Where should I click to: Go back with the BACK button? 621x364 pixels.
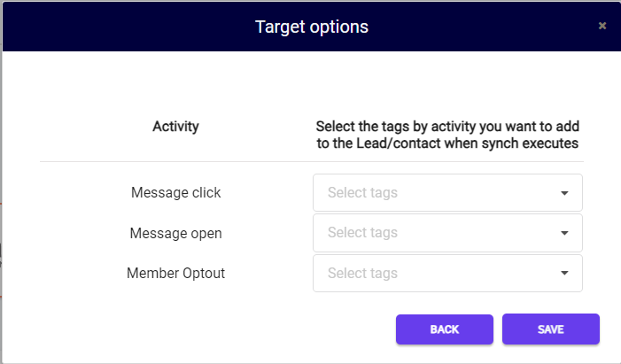[445, 329]
